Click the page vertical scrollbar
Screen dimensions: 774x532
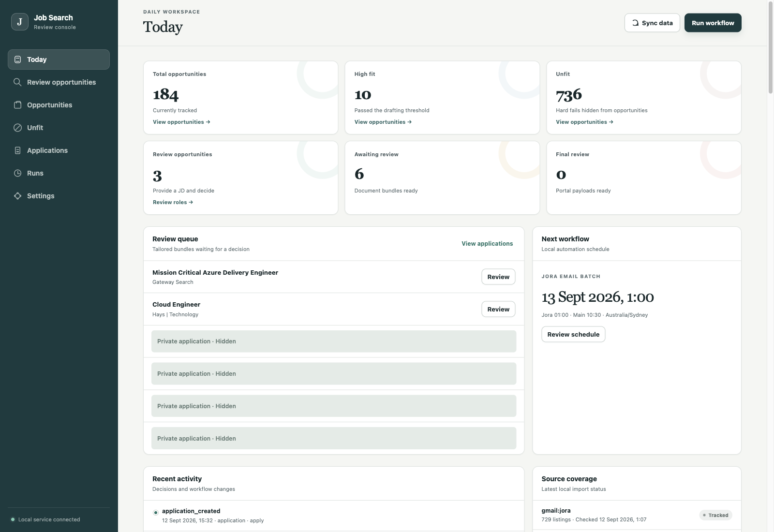tap(771, 48)
